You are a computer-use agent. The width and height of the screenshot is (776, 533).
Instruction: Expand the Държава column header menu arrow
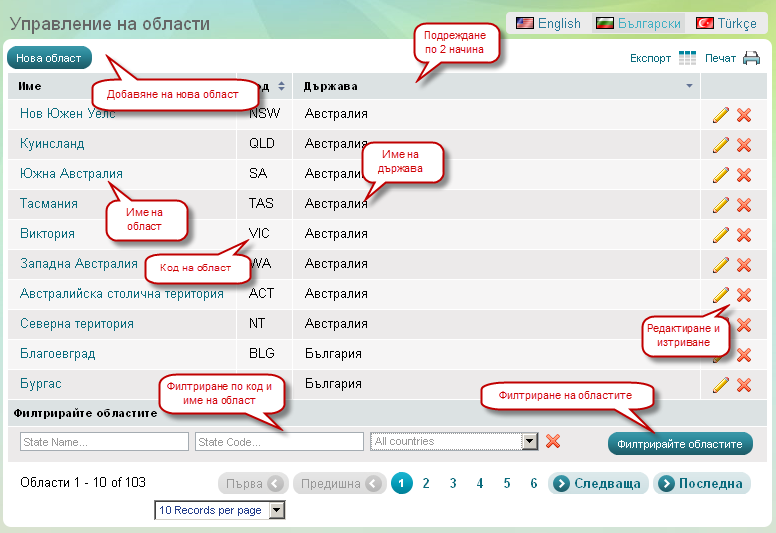point(689,86)
